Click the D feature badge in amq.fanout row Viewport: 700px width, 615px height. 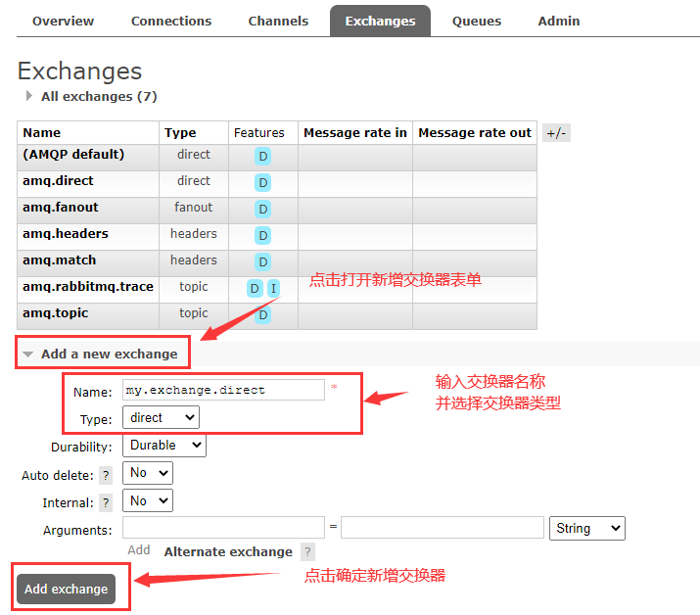[x=263, y=209]
